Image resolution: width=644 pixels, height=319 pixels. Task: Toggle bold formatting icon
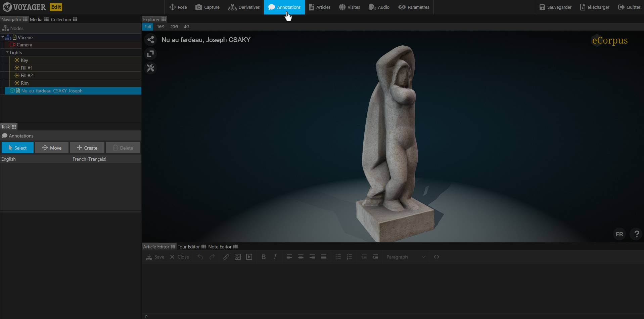click(x=264, y=257)
